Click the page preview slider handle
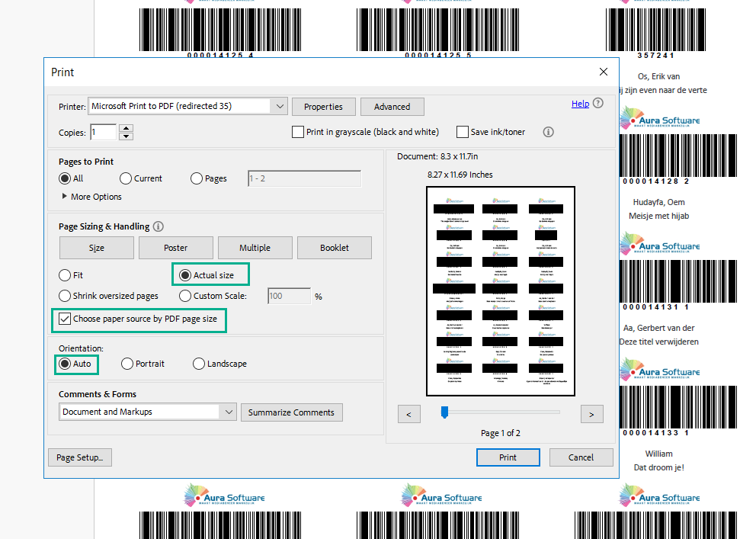 444,412
